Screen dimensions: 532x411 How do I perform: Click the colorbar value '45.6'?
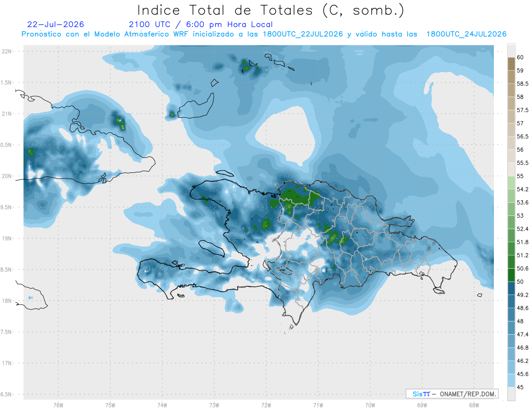click(x=522, y=374)
